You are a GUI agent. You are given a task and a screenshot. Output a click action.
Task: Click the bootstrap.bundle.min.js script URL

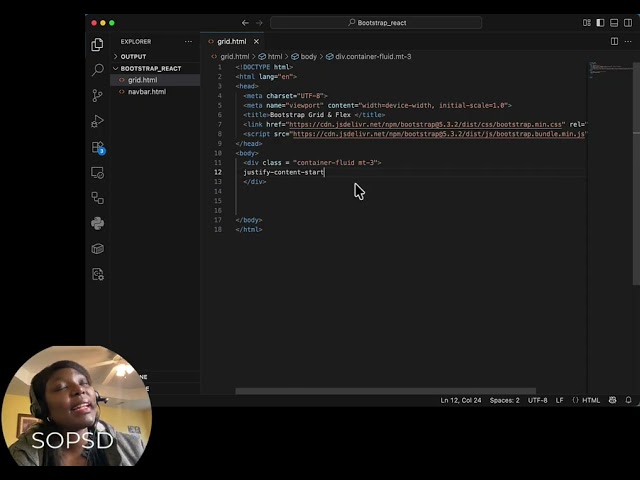[x=439, y=134]
